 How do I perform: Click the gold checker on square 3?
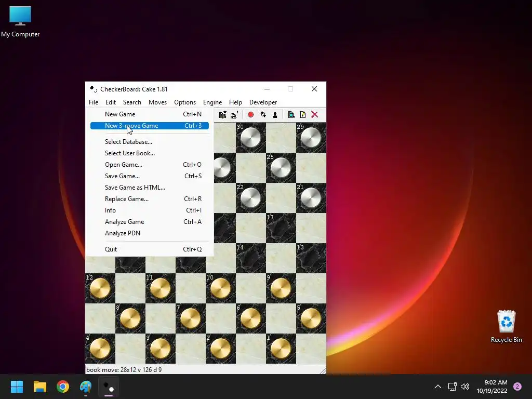161,349
